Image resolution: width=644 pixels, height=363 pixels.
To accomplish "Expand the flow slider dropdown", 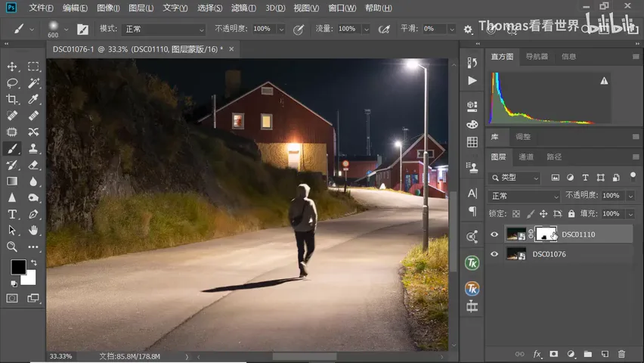I will pos(367,29).
